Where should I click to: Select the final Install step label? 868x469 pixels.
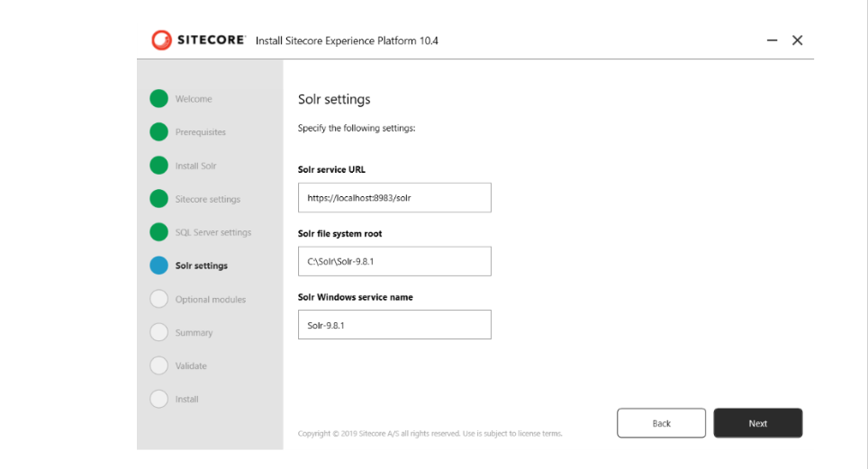pyautogui.click(x=186, y=399)
